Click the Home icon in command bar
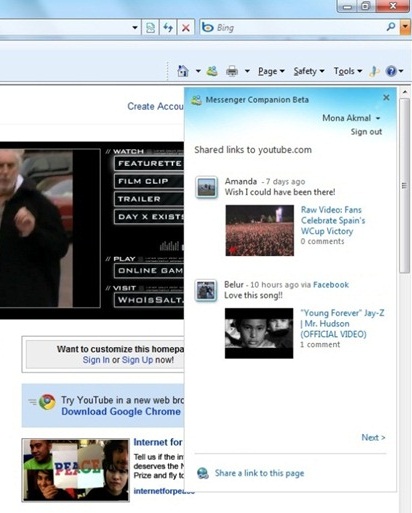412x513 pixels. [183, 71]
